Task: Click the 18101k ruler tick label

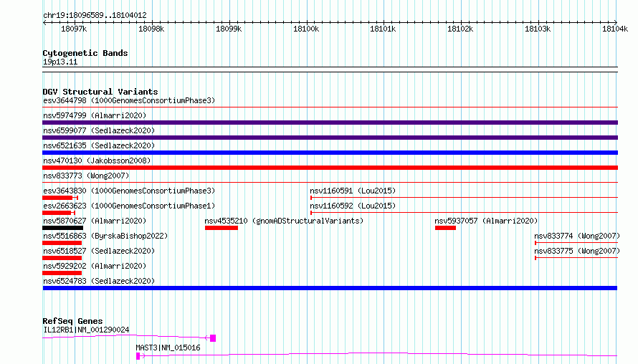Action: click(x=383, y=29)
